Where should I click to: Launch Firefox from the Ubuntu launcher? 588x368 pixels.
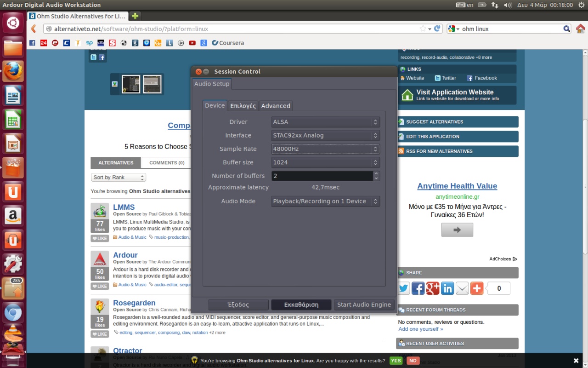pyautogui.click(x=13, y=71)
